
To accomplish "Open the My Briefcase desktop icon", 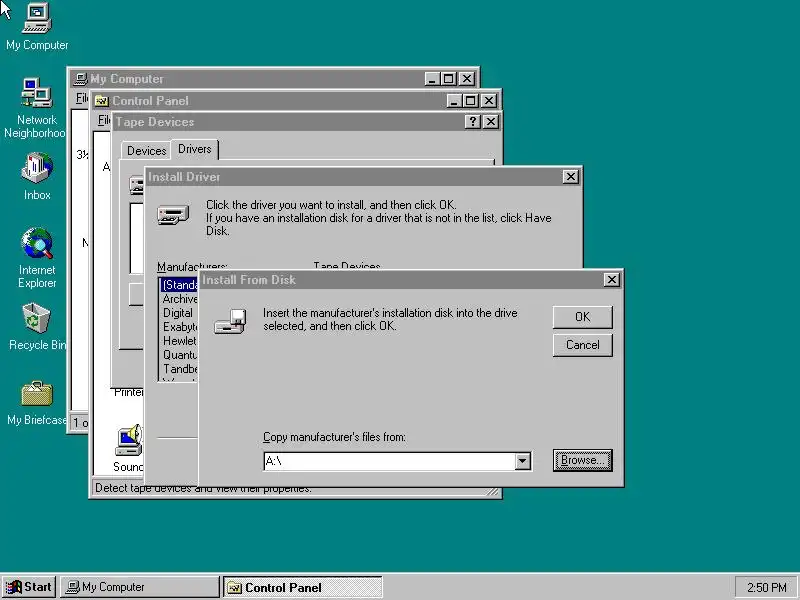I will pyautogui.click(x=37, y=403).
